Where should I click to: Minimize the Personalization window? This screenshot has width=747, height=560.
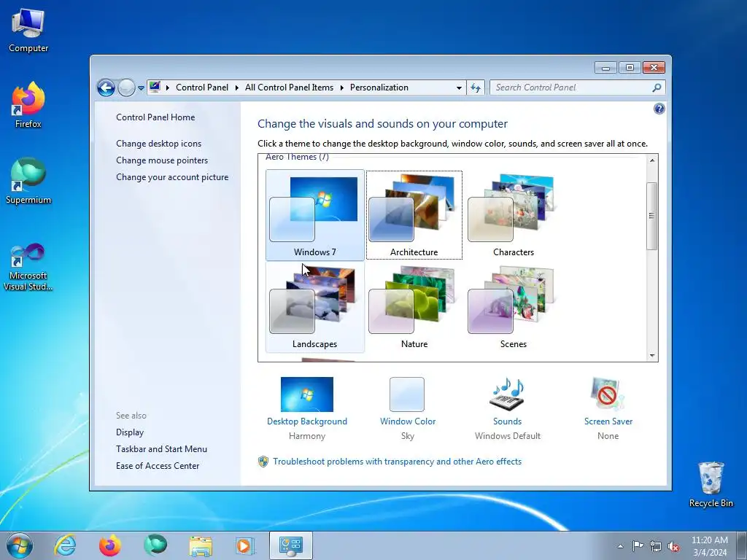[x=605, y=68]
